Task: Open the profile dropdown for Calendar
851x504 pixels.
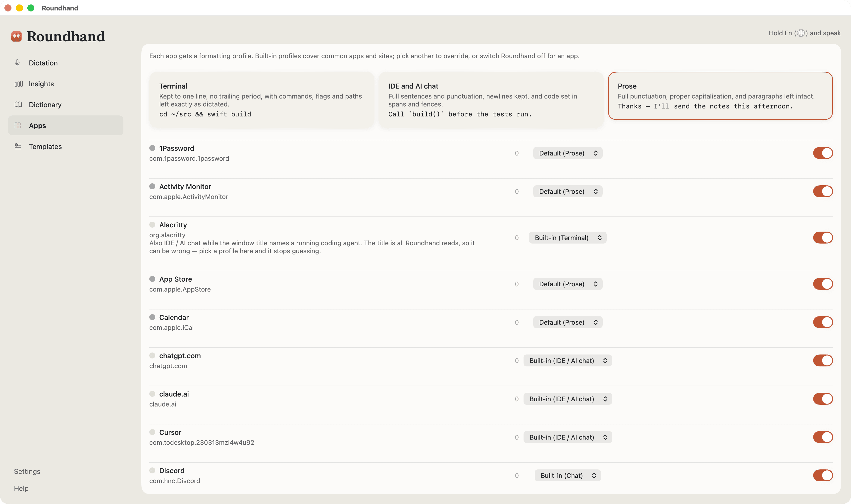Action: [568, 322]
